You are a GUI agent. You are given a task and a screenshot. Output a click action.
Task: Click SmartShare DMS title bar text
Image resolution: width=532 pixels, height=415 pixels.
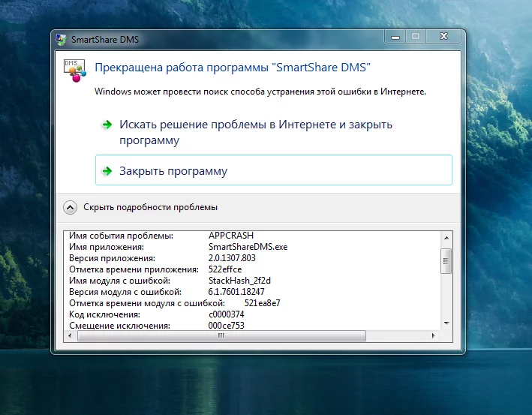(105, 40)
